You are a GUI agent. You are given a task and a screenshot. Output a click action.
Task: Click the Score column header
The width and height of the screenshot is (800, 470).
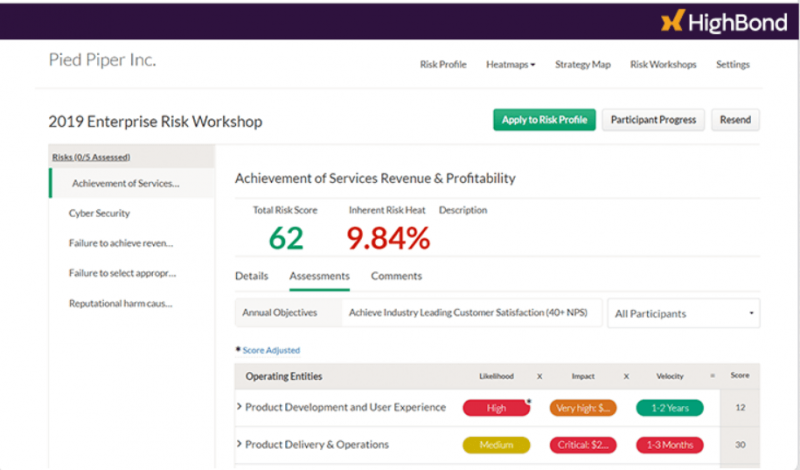pyautogui.click(x=740, y=376)
